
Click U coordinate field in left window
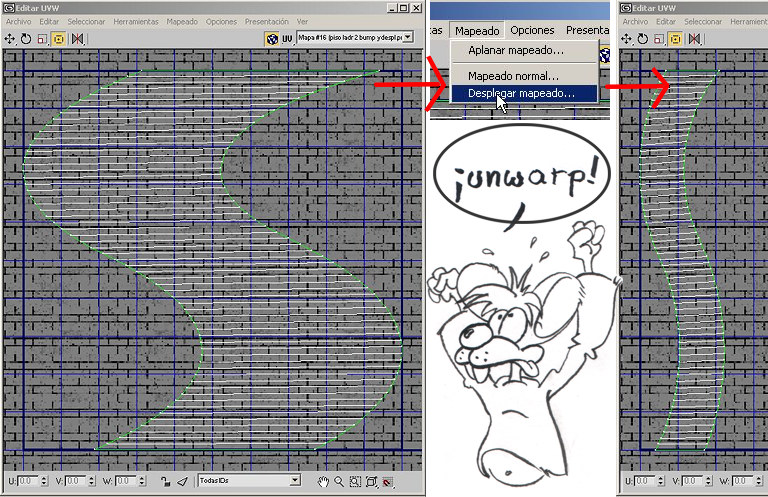click(28, 481)
